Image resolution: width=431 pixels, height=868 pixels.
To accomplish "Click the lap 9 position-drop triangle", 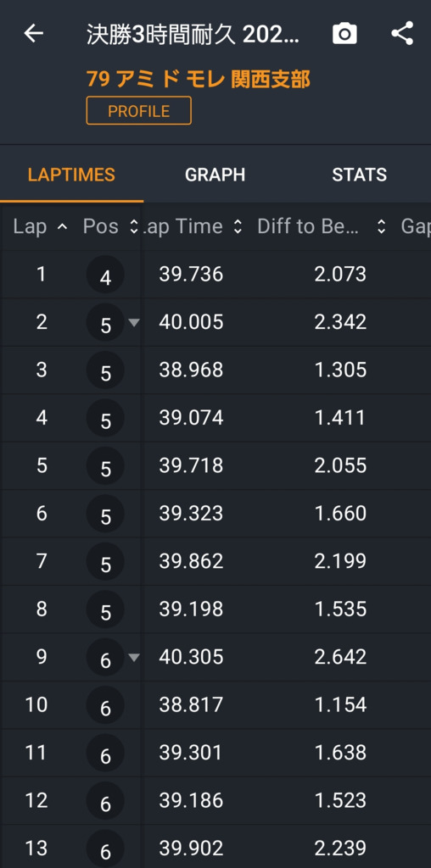I will click(x=133, y=657).
